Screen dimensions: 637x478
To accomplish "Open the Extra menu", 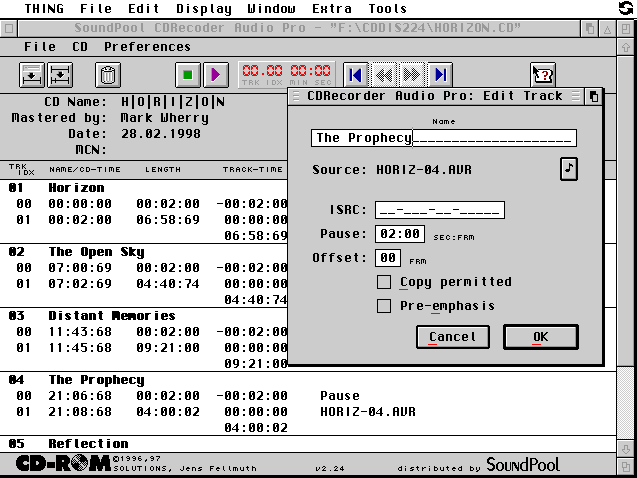I will coord(332,9).
